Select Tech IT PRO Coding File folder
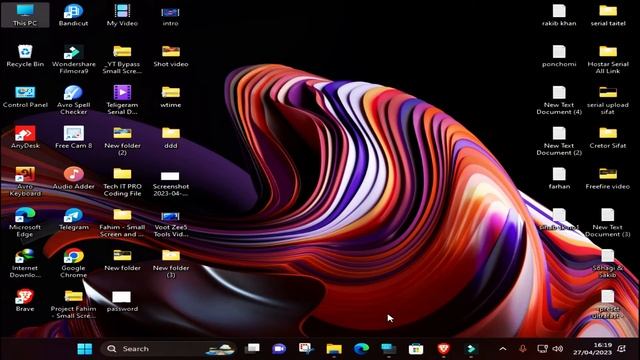Image resolution: width=640 pixels, height=360 pixels. (122, 182)
